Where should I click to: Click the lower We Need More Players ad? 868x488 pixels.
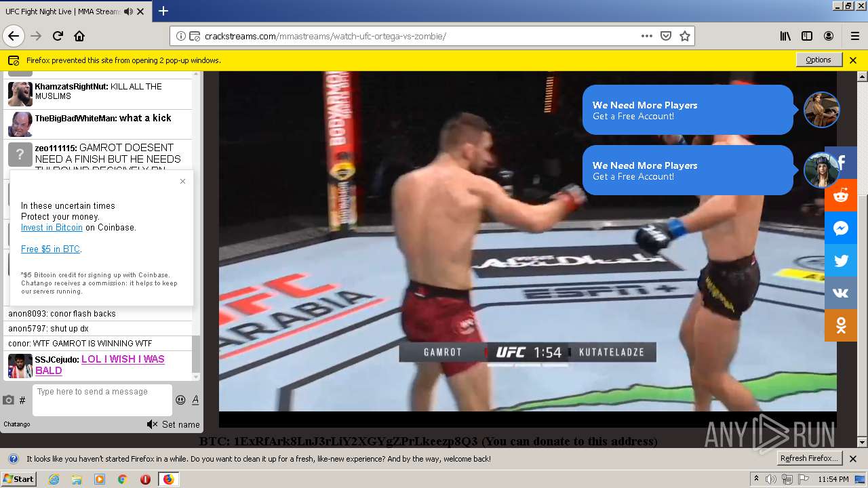coord(688,170)
